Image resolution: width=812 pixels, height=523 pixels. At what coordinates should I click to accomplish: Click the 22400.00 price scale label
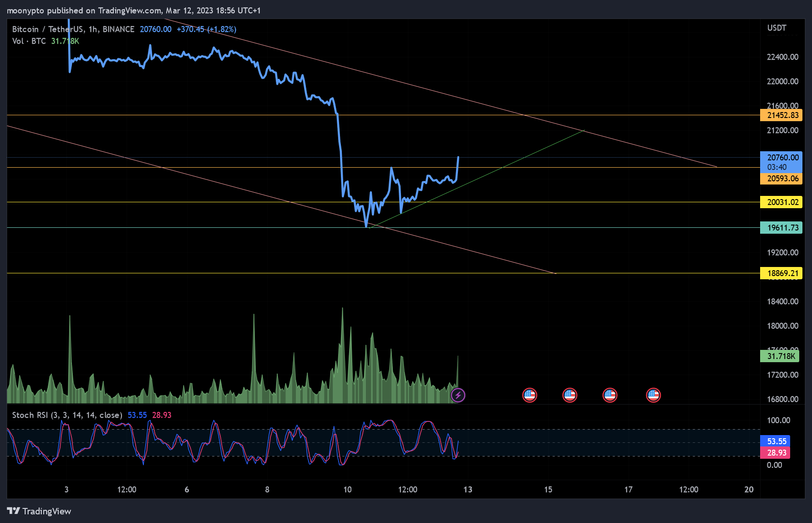pos(782,57)
